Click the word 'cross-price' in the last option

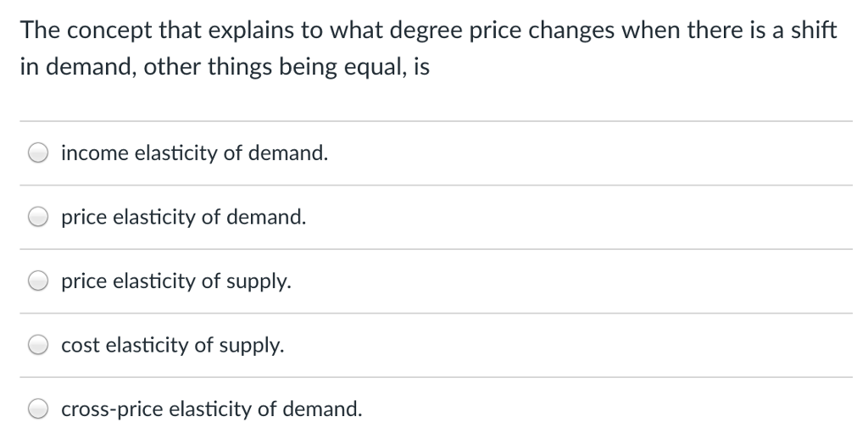112,409
